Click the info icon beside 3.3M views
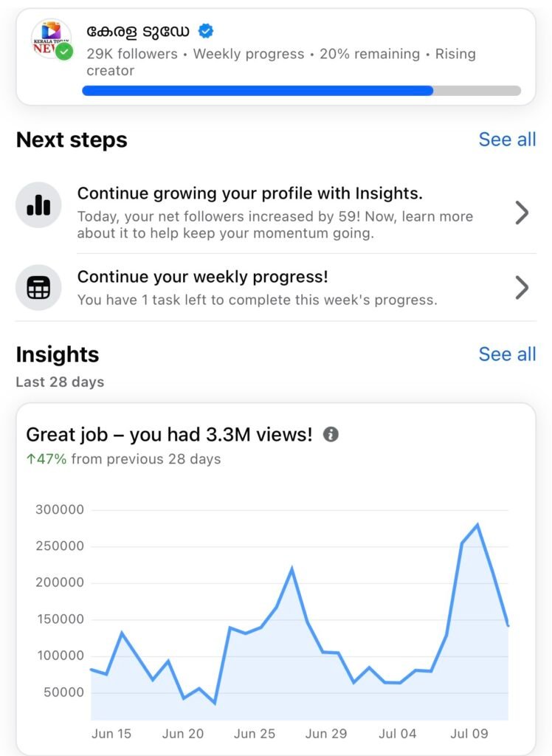Image resolution: width=552 pixels, height=756 pixels. pos(331,435)
